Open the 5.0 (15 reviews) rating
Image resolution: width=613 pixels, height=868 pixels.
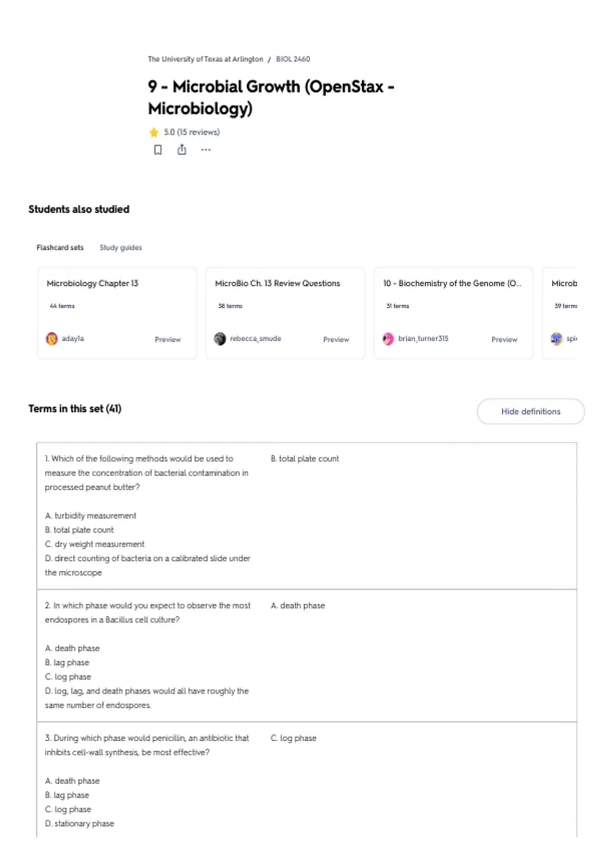(192, 132)
